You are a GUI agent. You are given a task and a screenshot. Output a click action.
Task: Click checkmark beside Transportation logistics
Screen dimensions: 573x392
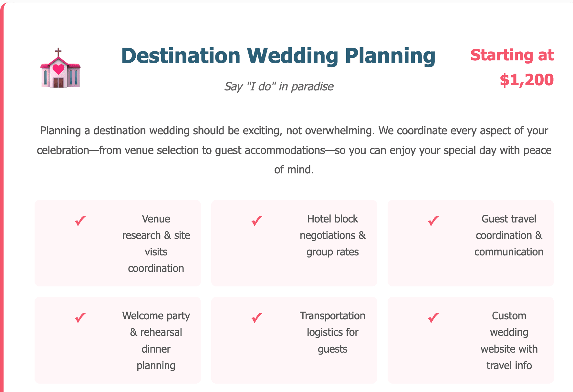257,318
